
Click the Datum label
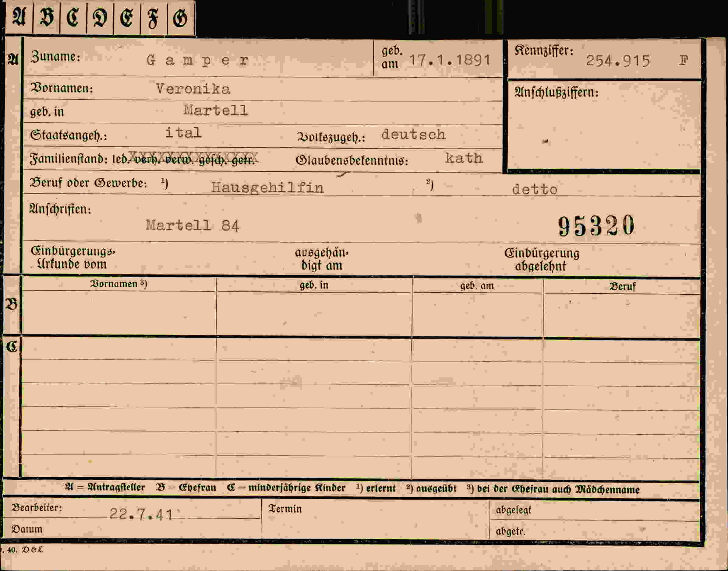(27, 529)
